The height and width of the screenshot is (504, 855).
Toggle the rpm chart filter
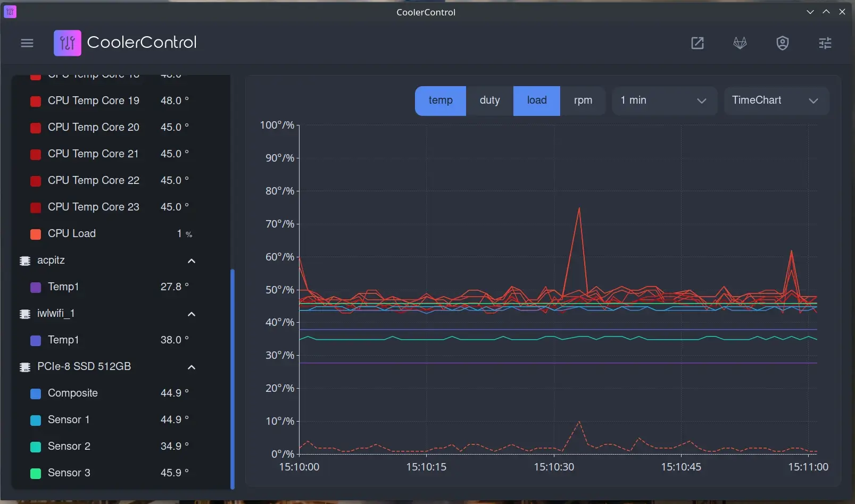pos(583,100)
